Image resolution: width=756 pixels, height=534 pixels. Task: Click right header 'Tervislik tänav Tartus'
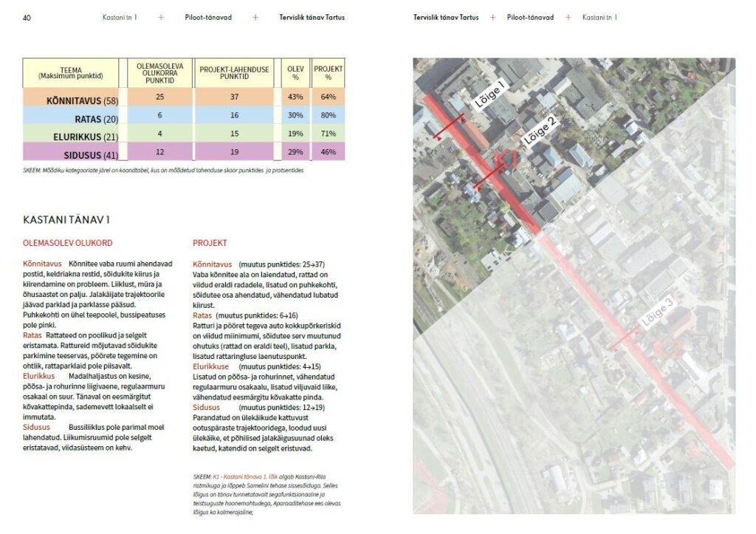coord(446,18)
